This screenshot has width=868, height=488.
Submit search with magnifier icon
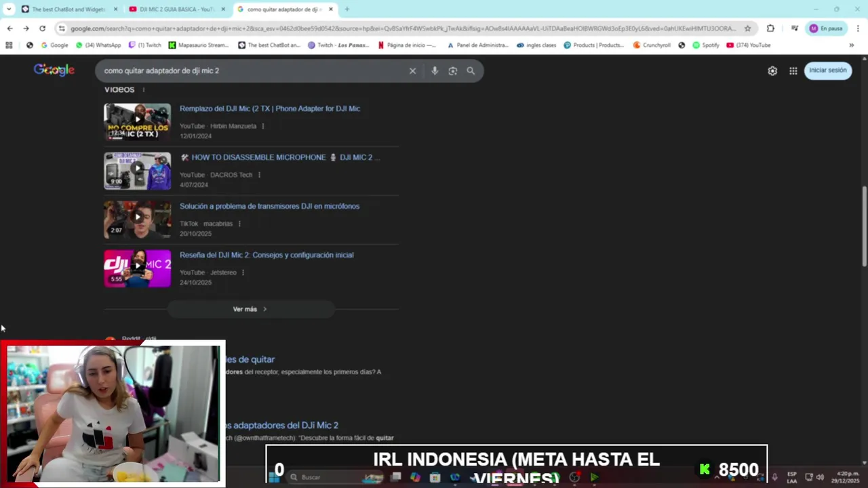[x=471, y=70]
